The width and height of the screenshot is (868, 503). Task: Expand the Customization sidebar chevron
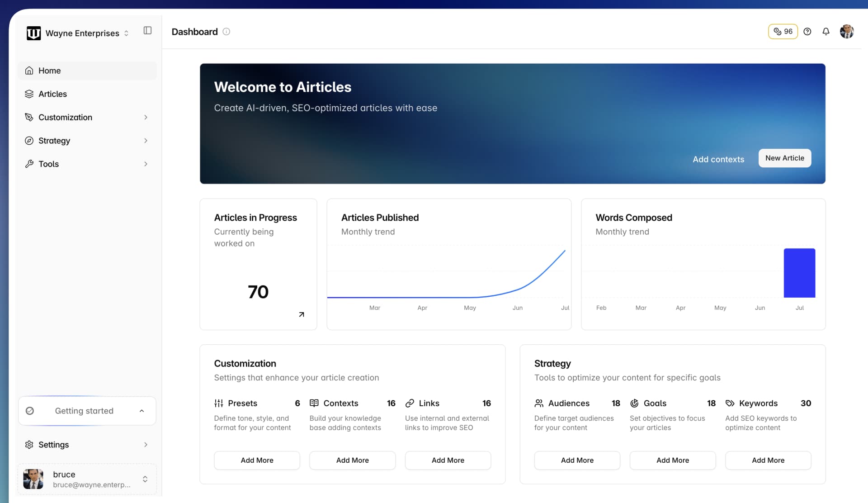pyautogui.click(x=146, y=117)
